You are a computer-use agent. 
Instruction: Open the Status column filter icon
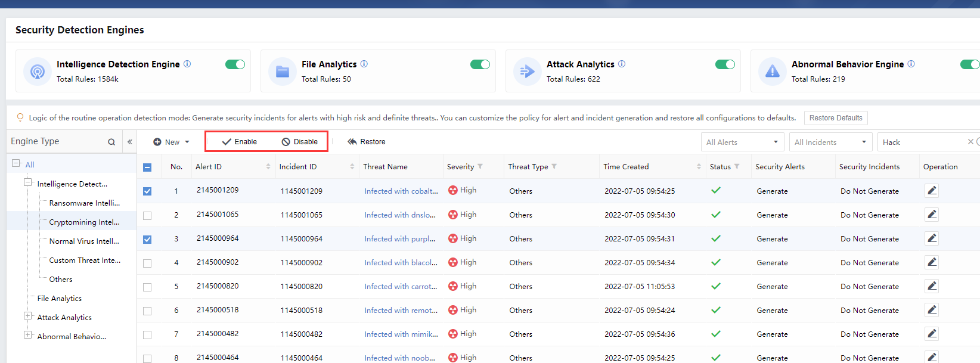(737, 166)
